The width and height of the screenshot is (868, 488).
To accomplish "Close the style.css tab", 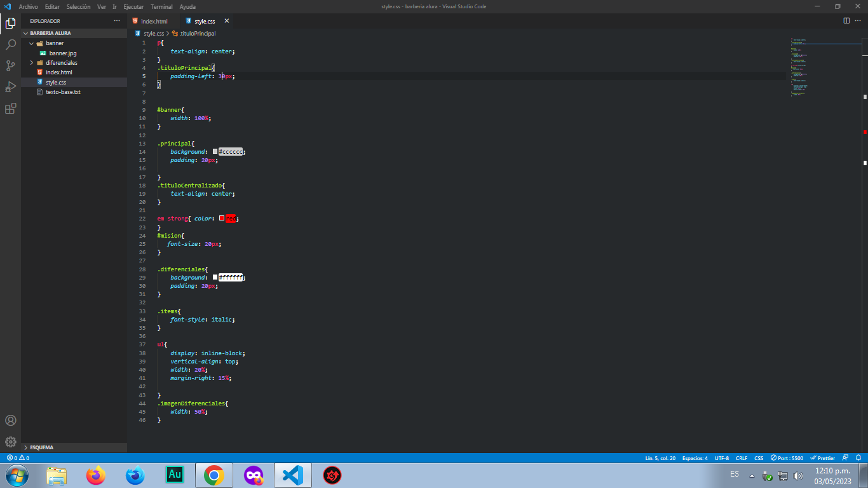I will [226, 21].
